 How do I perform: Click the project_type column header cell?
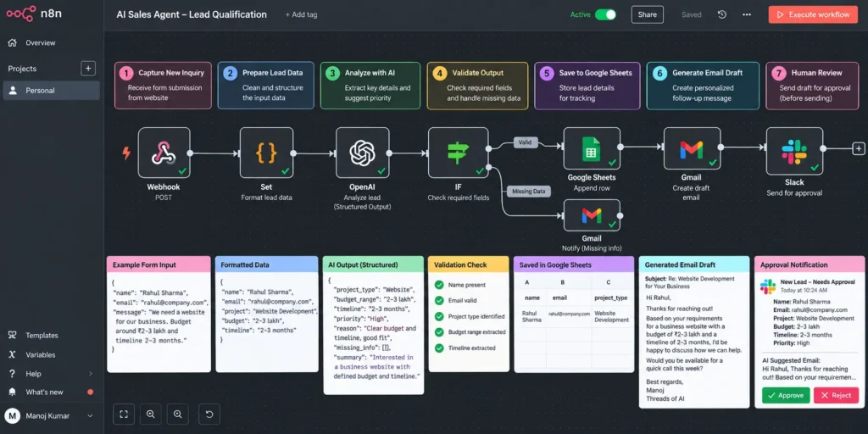(613, 298)
